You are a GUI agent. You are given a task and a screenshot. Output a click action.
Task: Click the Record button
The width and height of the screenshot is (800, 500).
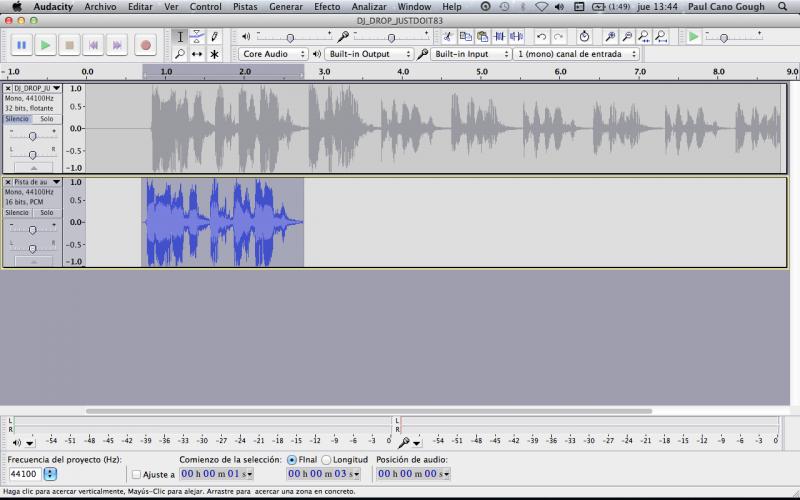pos(145,45)
